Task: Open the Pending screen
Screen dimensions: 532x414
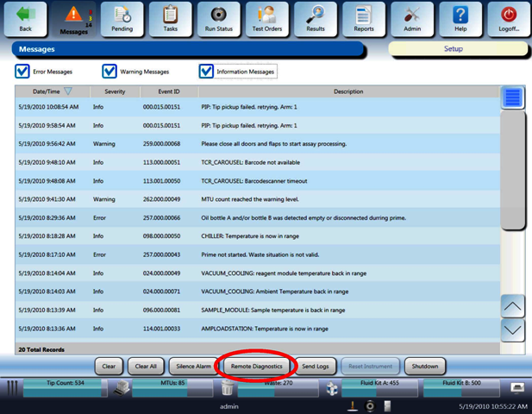Action: point(122,19)
